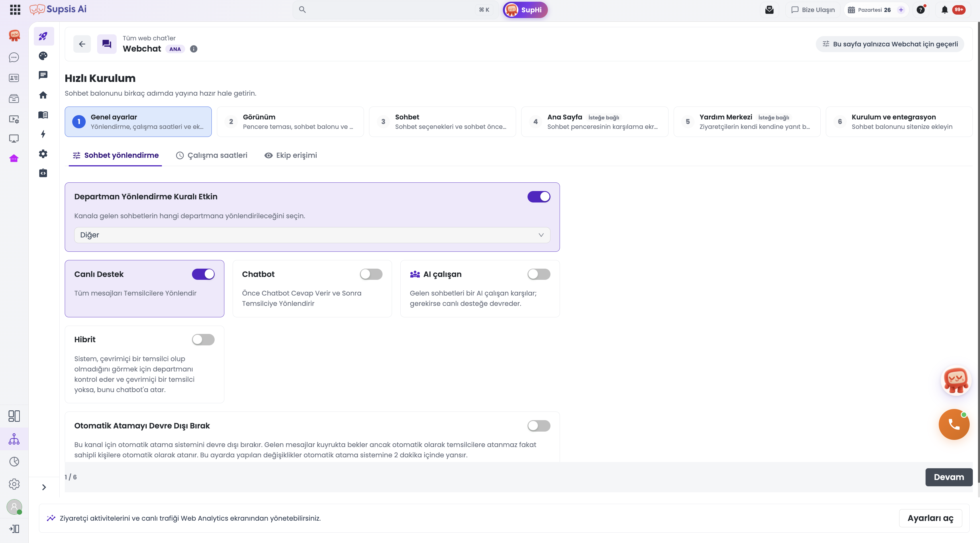Expand the secondary sidebar chevron
This screenshot has height=543, width=980.
point(44,487)
